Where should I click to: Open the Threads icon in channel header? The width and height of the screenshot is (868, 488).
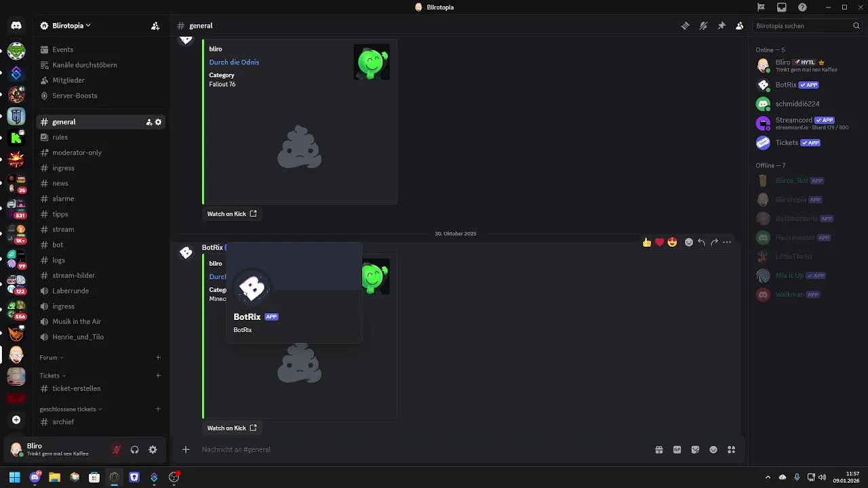pos(686,26)
